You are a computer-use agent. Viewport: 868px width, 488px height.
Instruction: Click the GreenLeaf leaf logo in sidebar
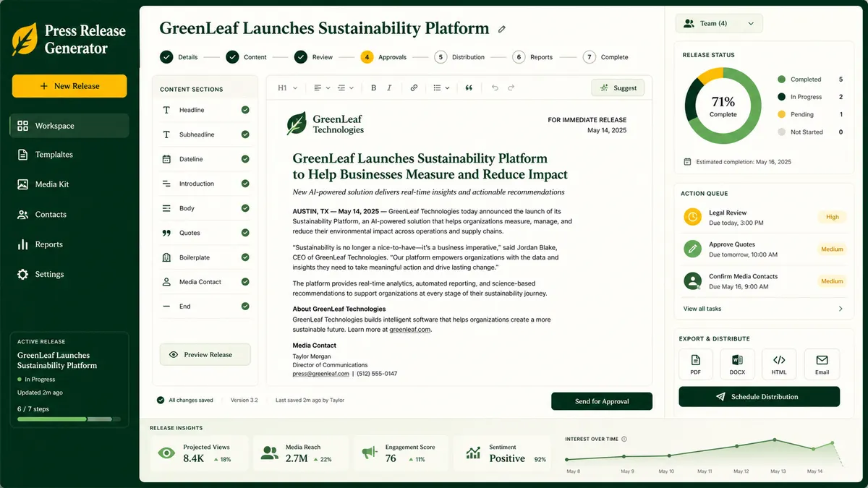[x=25, y=40]
